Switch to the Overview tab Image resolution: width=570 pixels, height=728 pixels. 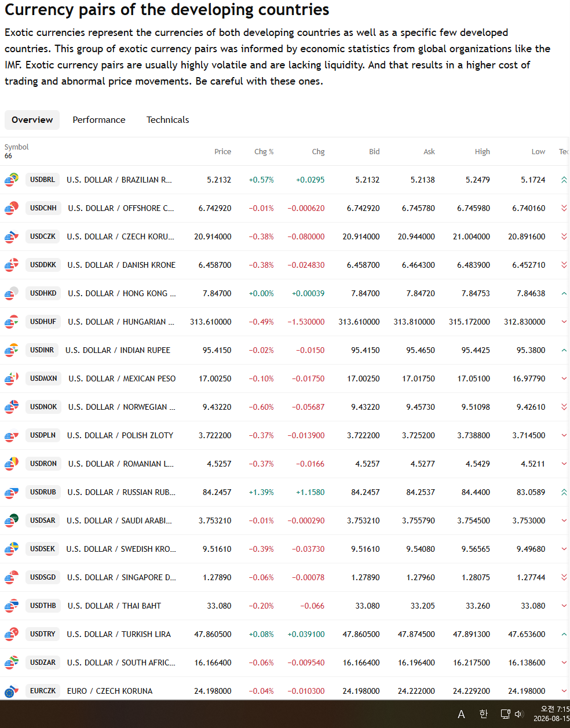click(x=32, y=120)
